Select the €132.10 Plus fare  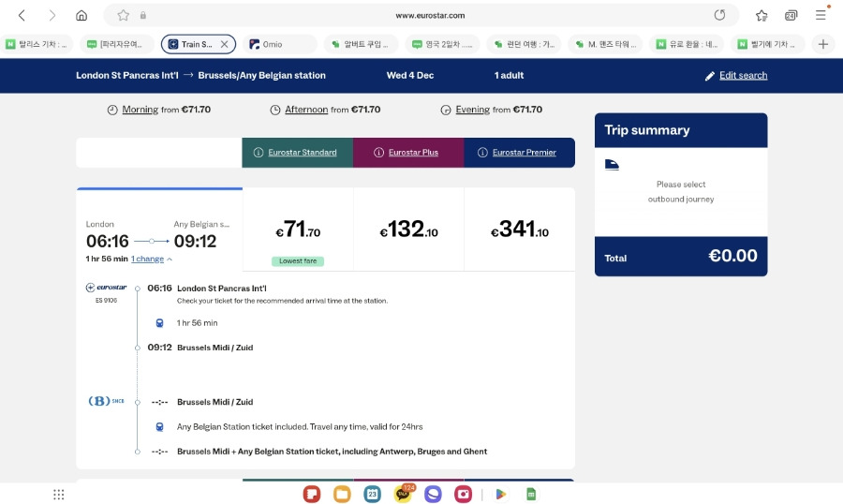coord(408,230)
